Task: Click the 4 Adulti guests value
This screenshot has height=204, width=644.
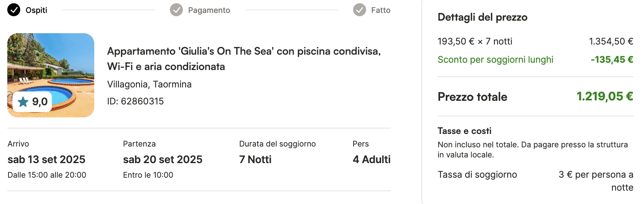Action: point(372,159)
